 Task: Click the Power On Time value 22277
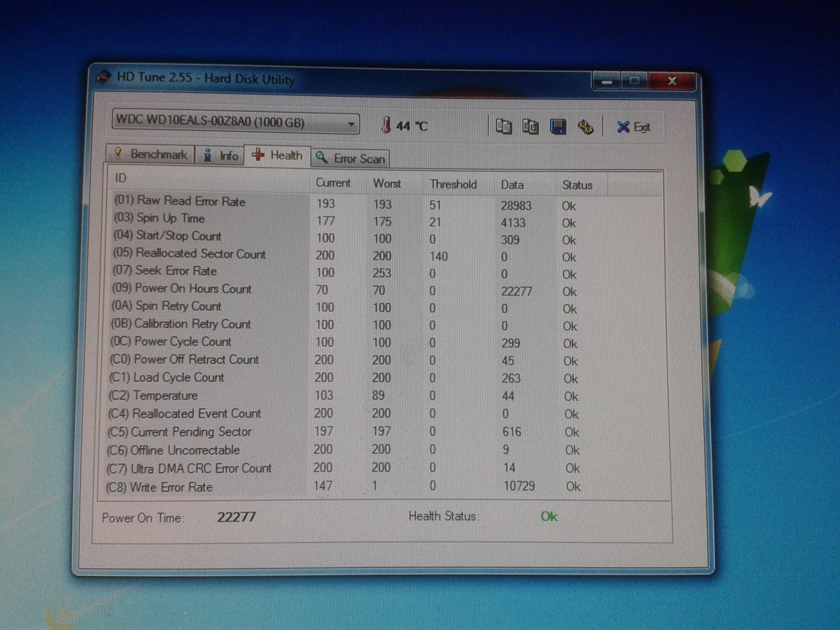[x=236, y=517]
